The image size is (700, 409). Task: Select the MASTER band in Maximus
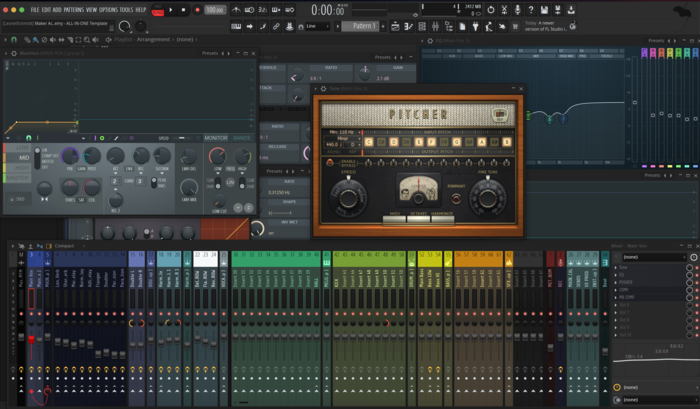[x=18, y=178]
